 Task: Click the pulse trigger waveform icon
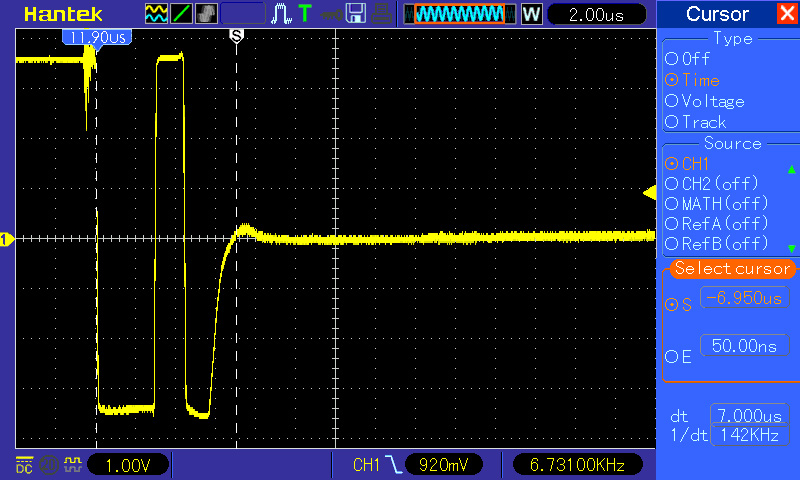281,14
